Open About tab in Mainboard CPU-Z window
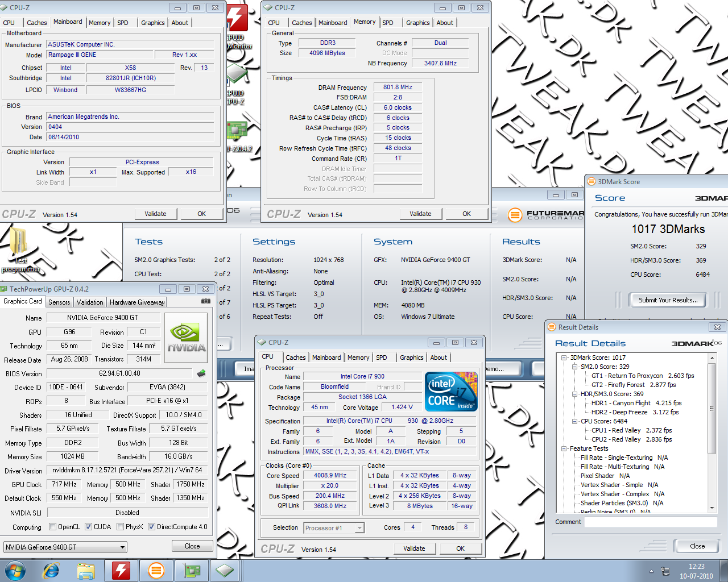728x582 pixels. point(180,23)
